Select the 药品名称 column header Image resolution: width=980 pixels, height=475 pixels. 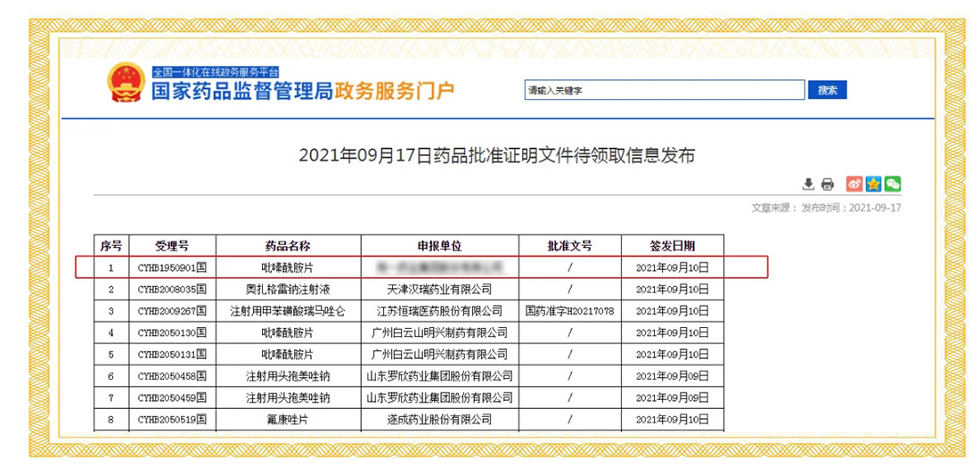tap(288, 246)
